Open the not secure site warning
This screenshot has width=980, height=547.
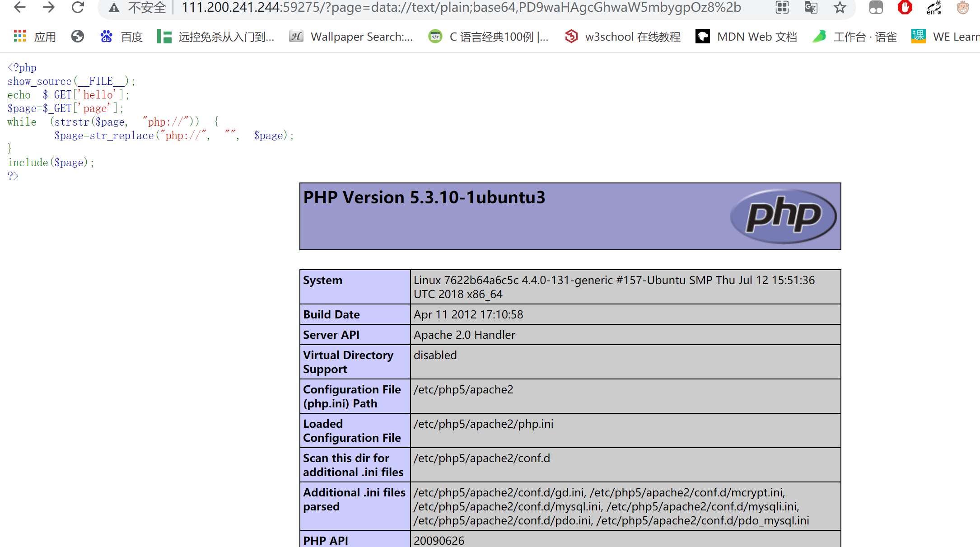[x=138, y=8]
